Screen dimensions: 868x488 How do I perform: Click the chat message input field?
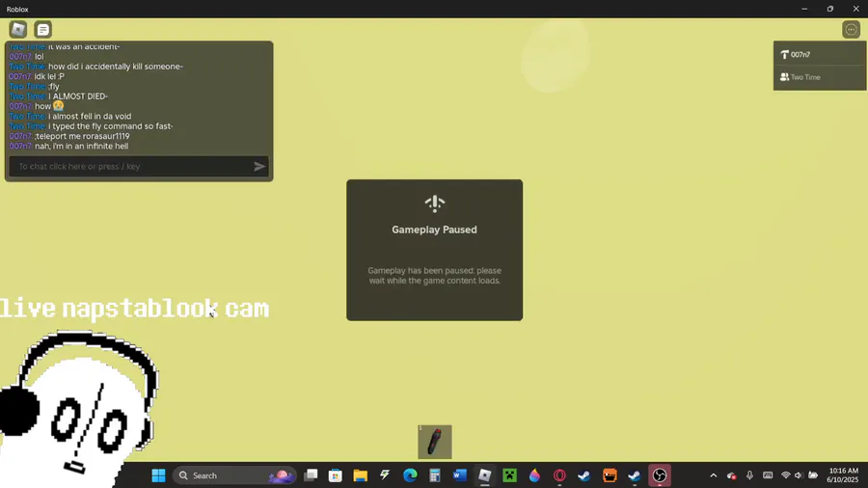click(x=139, y=166)
